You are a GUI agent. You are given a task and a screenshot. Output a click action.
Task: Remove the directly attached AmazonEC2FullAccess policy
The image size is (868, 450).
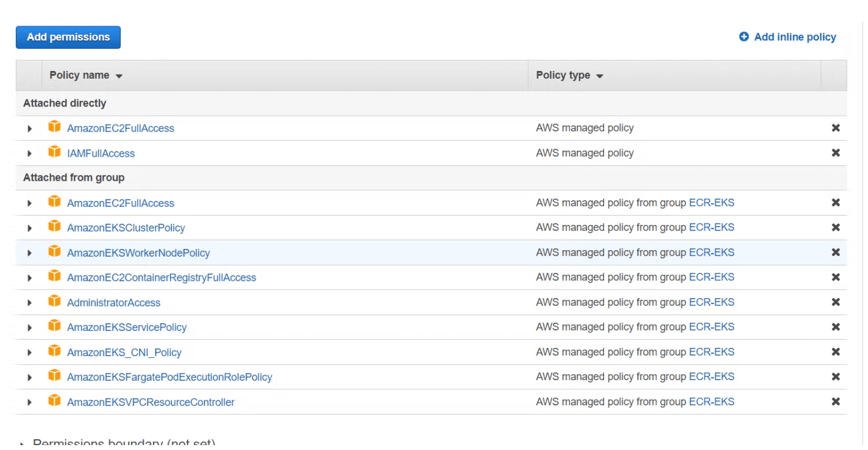[836, 128]
